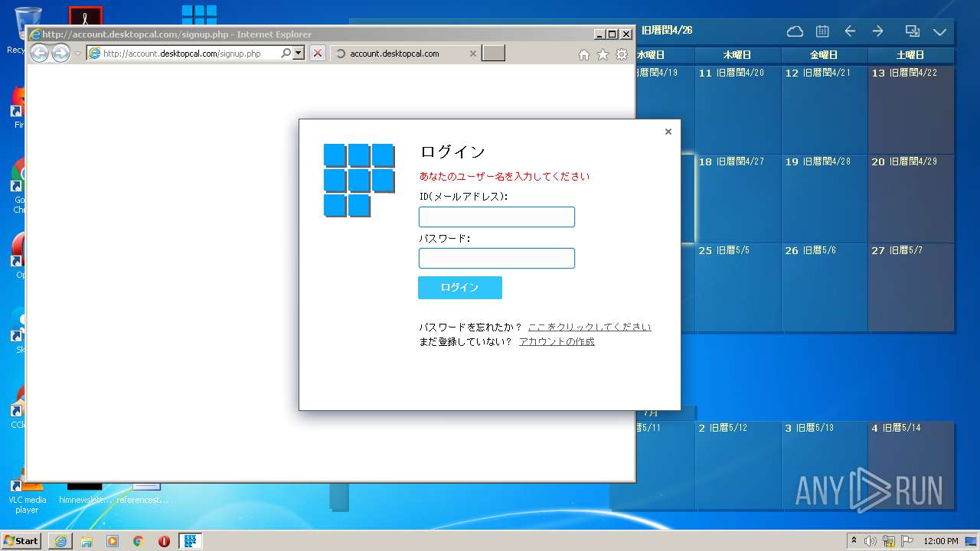Click the 金曜日 column header
980x551 pixels.
coord(825,55)
